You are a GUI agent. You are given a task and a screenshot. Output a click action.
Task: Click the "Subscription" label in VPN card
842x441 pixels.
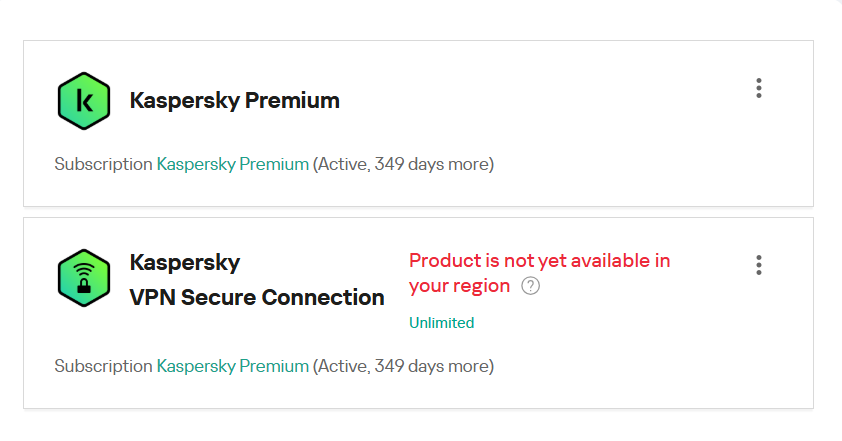[103, 366]
